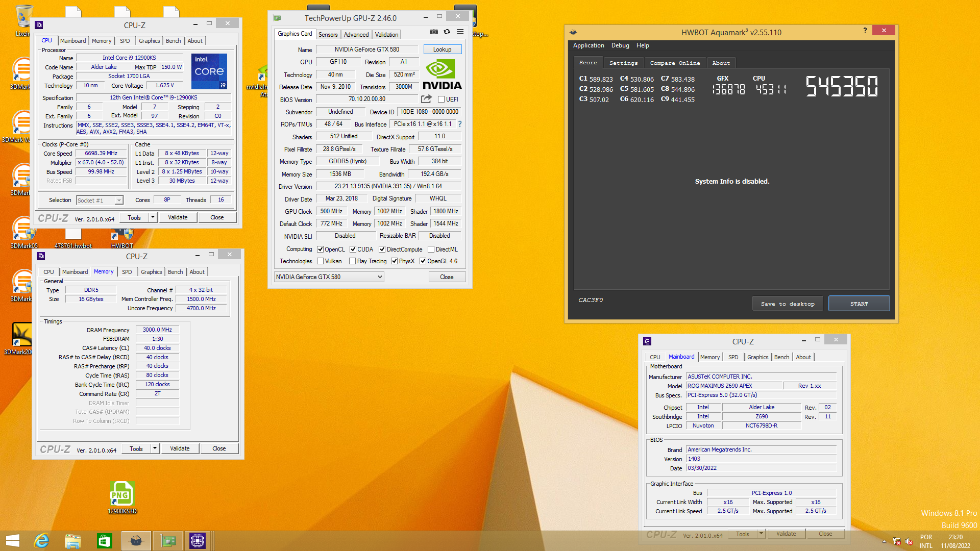Switch to Bench tab in CPU-tab CPU-Z window
Viewport: 980px width, 551px height.
click(x=174, y=41)
